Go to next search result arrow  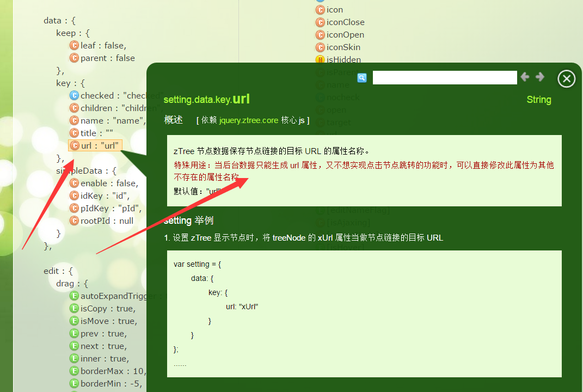540,77
